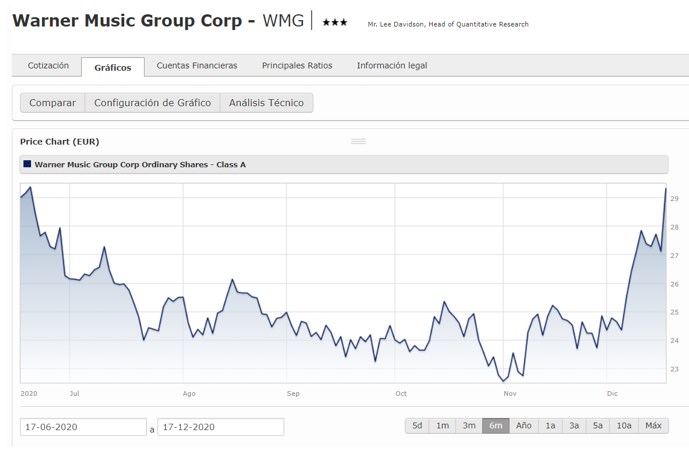Click the Comparar button
This screenshot has width=689, height=451.
coord(53,103)
